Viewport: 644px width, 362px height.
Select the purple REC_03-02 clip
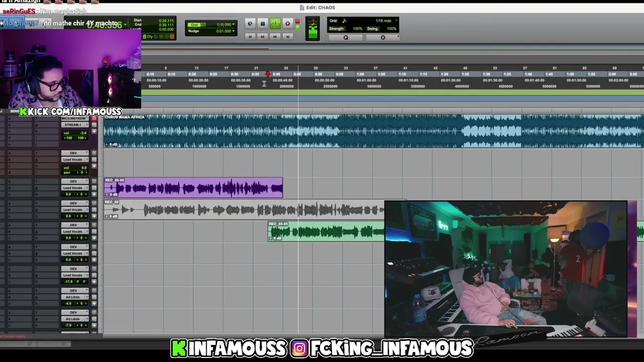click(x=194, y=188)
